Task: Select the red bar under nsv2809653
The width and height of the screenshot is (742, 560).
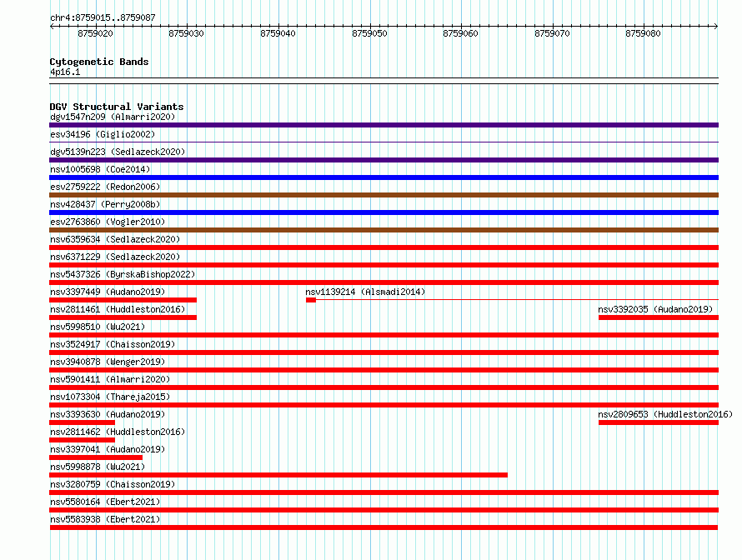Action: tap(659, 422)
